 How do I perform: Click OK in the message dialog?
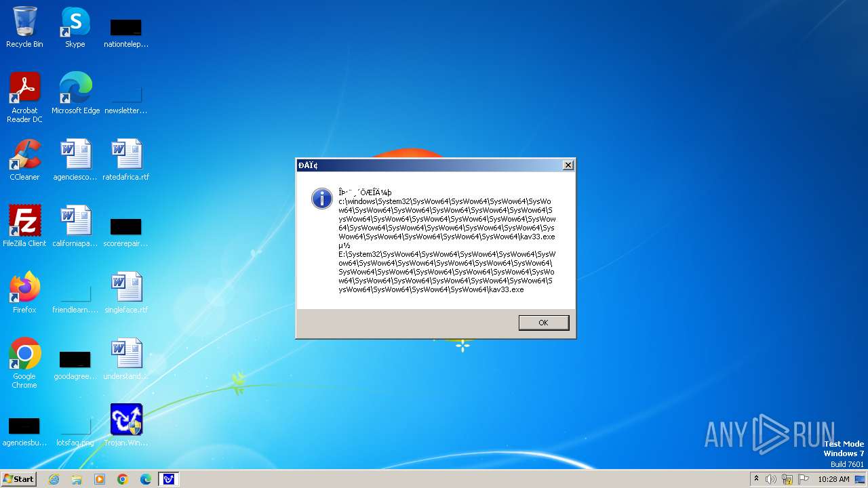point(543,323)
